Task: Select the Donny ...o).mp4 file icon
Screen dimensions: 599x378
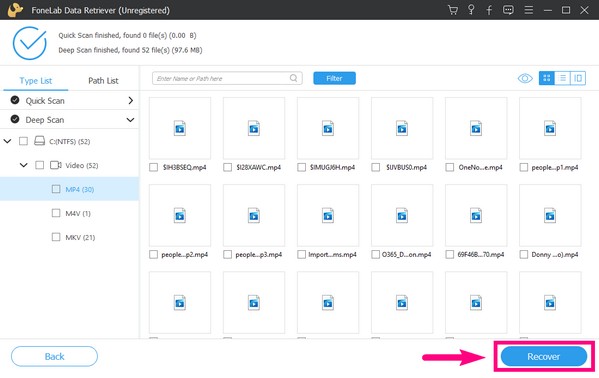Action: [x=550, y=216]
